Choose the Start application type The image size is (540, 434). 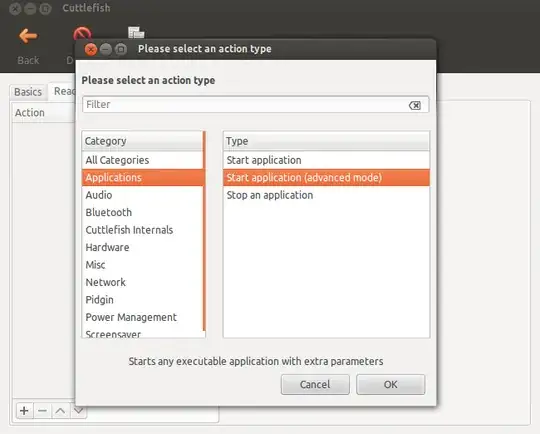point(326,160)
